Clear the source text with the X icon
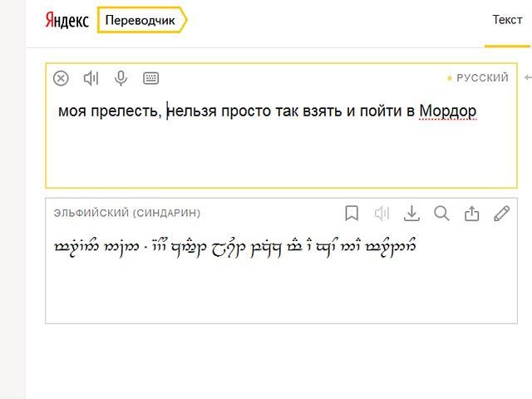Screen dimensions: 532x399 61,78
